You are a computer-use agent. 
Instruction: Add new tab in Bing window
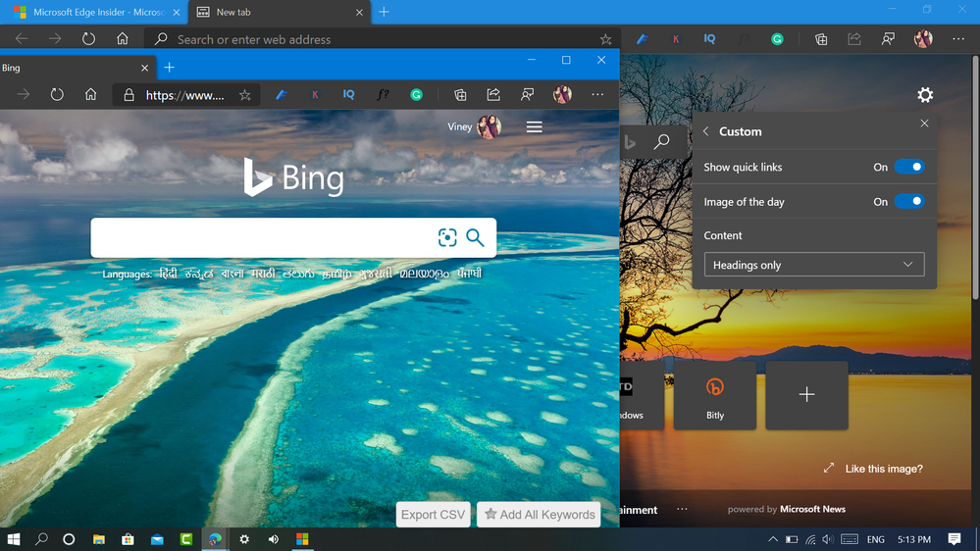tap(170, 68)
